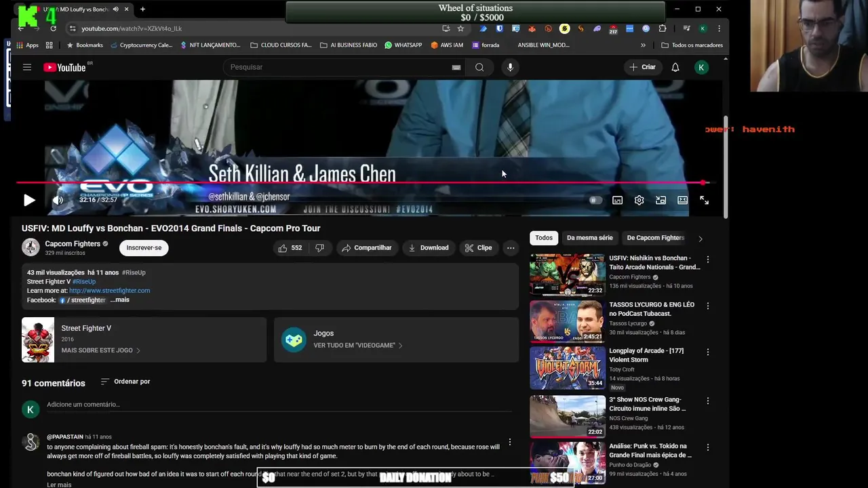Toggle subtitles/closed captions

(x=618, y=200)
